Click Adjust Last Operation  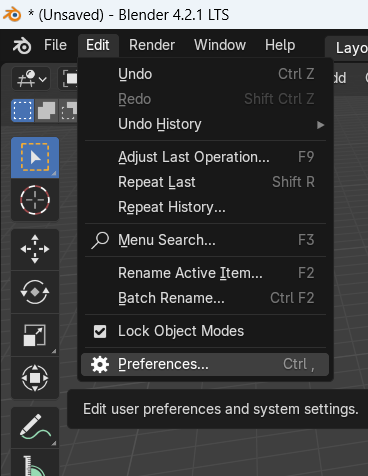pos(205,157)
